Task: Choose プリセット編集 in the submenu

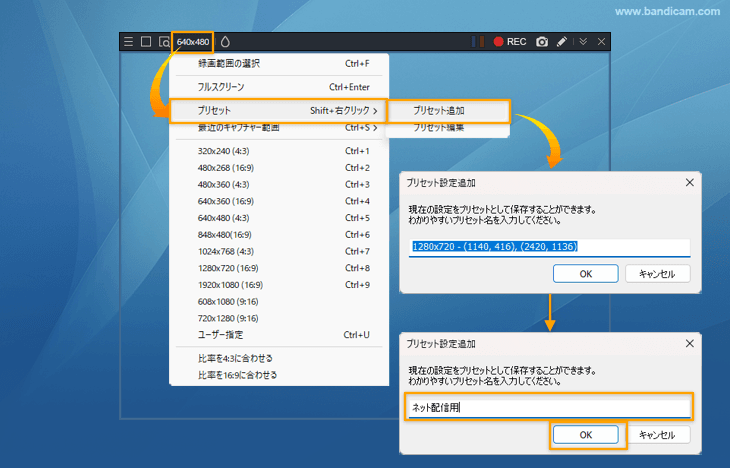Action: (x=448, y=128)
